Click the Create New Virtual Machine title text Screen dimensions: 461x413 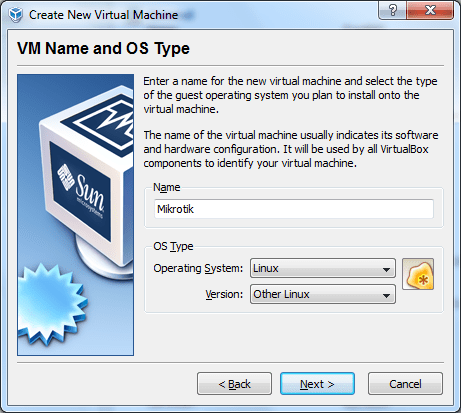coord(103,15)
